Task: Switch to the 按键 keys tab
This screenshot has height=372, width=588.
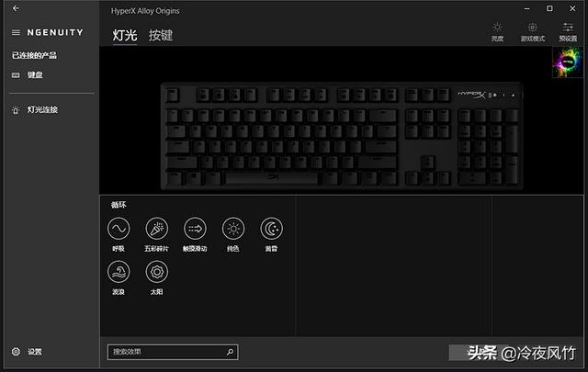Action: coord(161,35)
